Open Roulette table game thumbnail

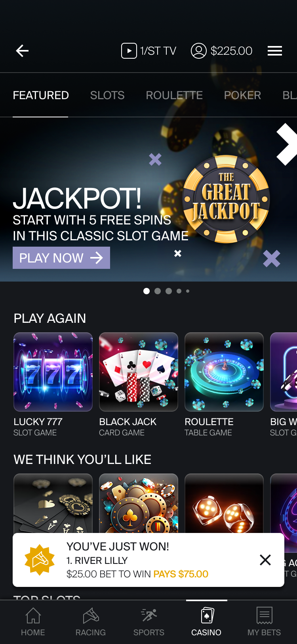pyautogui.click(x=224, y=372)
